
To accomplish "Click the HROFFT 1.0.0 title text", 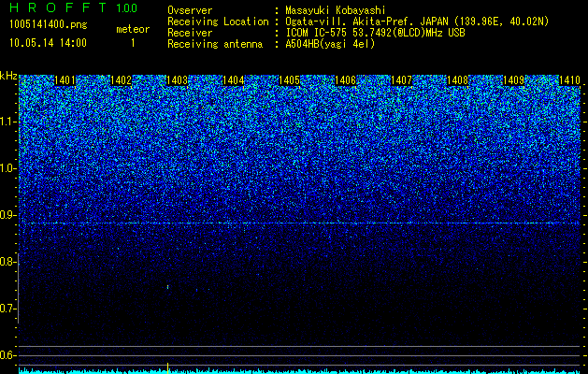I will (74, 7).
